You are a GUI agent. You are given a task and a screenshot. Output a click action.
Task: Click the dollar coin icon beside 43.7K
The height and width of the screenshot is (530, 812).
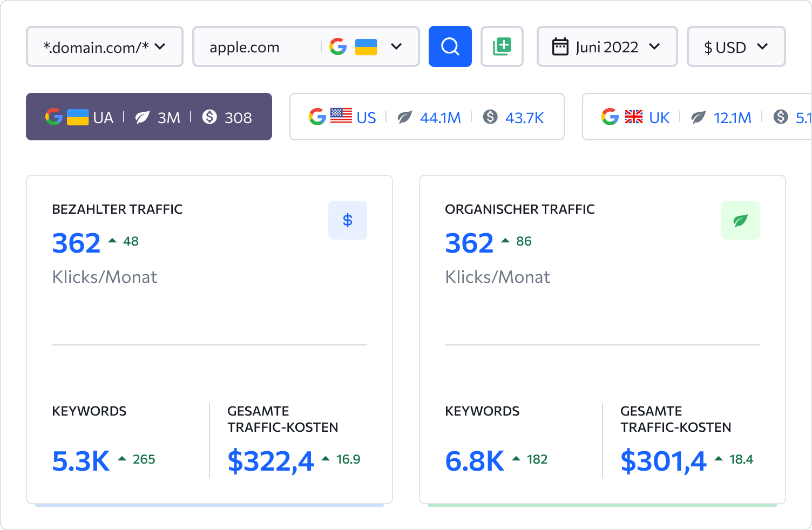coord(490,117)
